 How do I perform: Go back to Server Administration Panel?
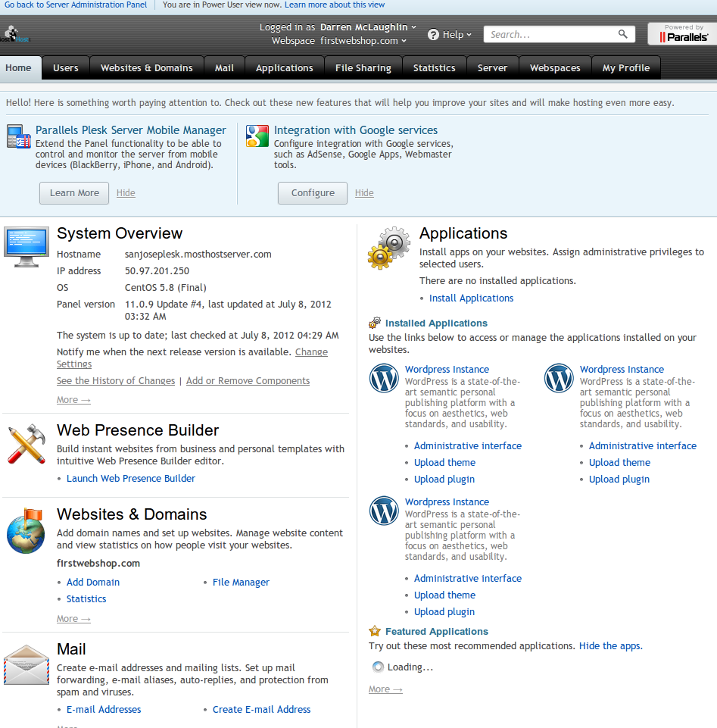pyautogui.click(x=76, y=5)
